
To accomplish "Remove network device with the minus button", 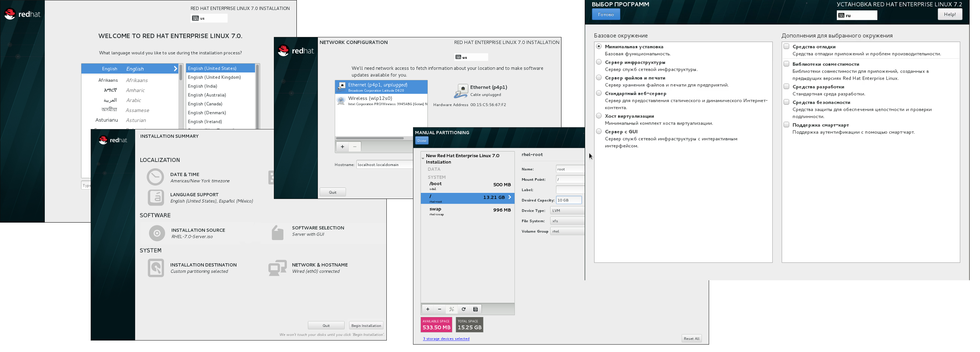I will coord(355,147).
